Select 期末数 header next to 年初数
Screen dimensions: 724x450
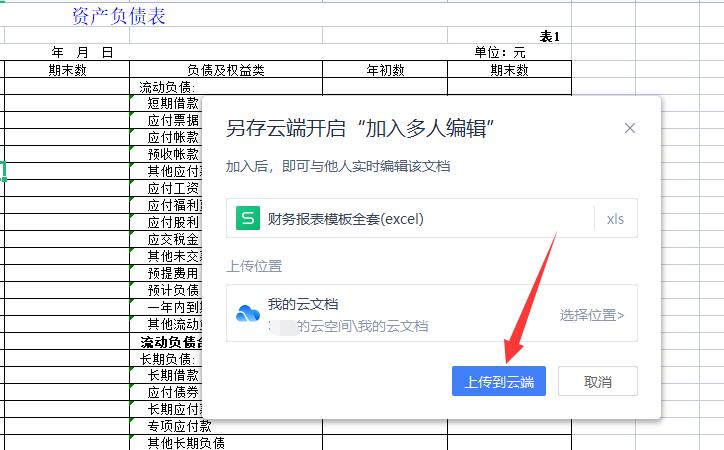tap(509, 70)
